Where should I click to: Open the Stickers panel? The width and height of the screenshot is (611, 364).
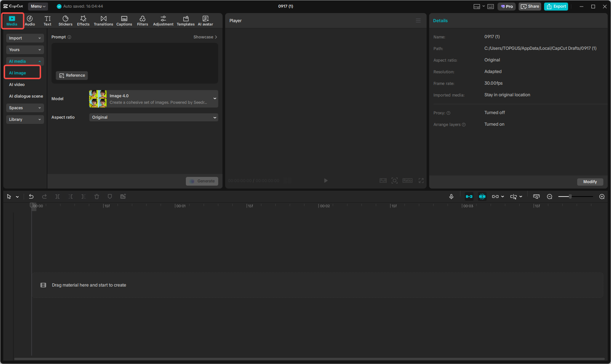(x=65, y=20)
